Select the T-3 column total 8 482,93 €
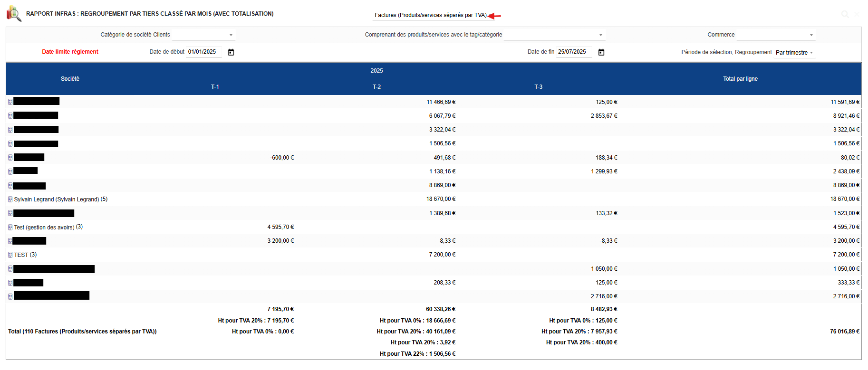 604,309
